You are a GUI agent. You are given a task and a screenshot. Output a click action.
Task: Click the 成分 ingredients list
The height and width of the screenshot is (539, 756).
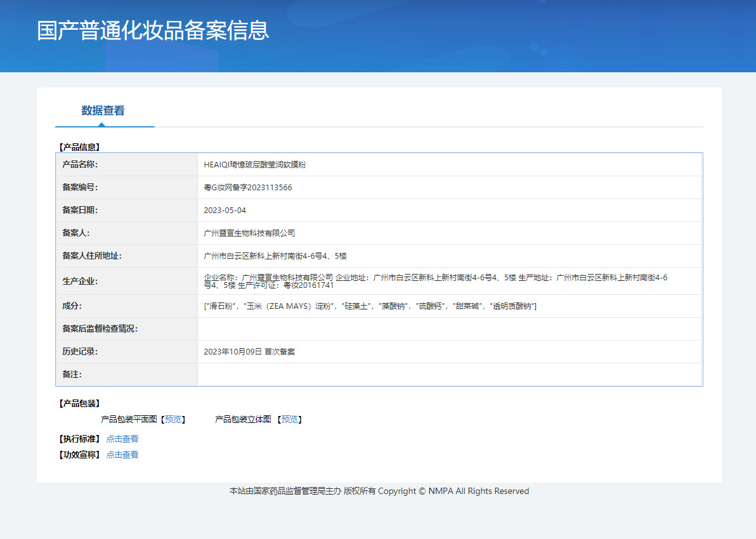point(370,306)
